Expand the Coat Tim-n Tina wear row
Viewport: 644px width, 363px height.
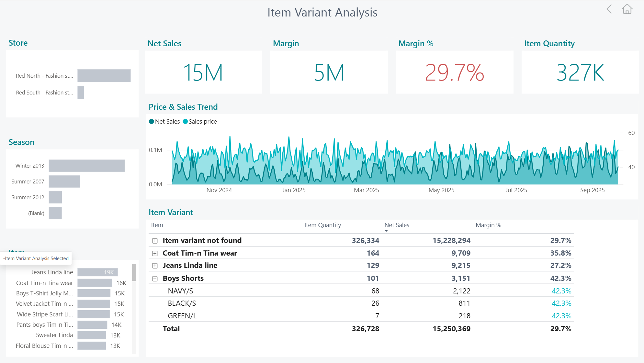coord(155,253)
